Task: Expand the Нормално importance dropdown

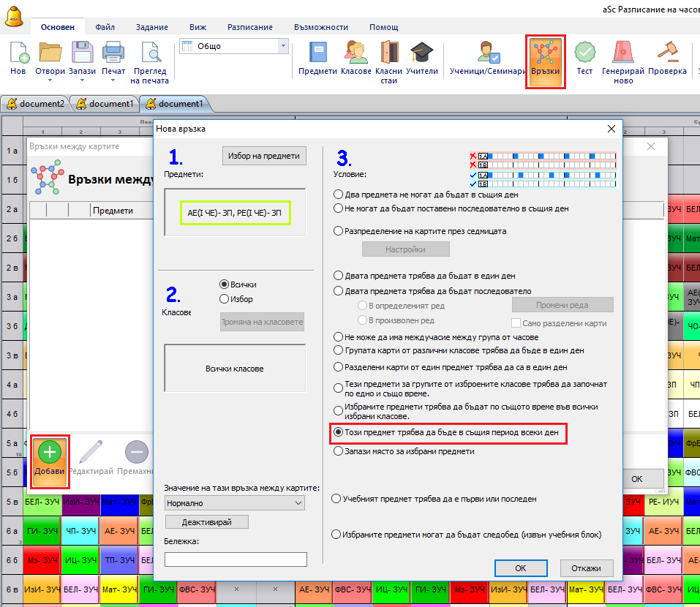Action: (x=234, y=503)
